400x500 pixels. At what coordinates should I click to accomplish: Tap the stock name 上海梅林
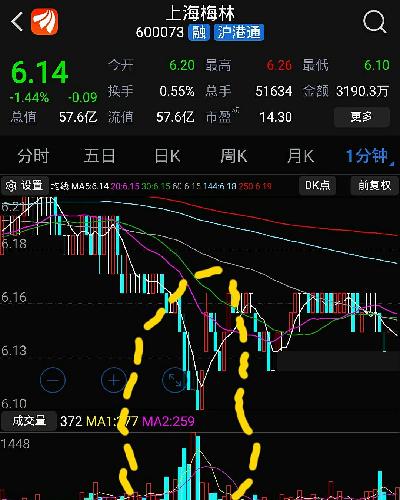coord(200,13)
